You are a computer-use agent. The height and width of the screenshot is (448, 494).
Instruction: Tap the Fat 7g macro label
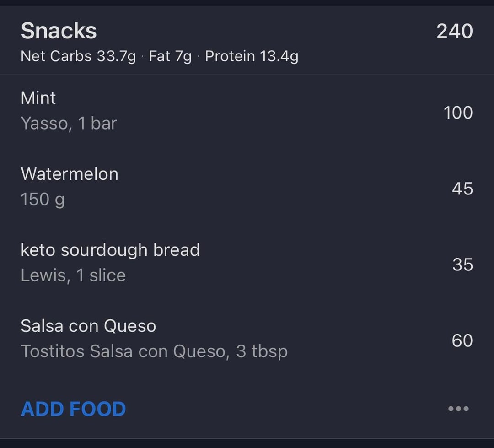point(170,56)
